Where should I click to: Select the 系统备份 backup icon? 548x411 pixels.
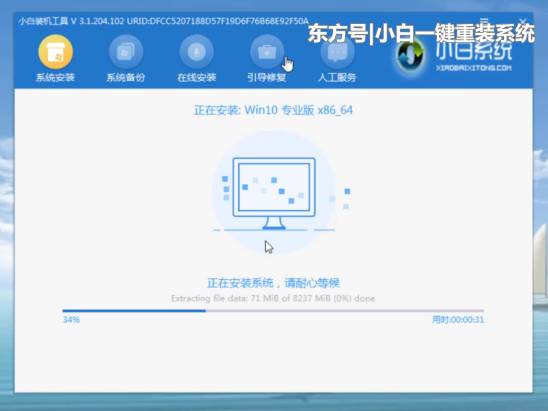click(x=125, y=52)
